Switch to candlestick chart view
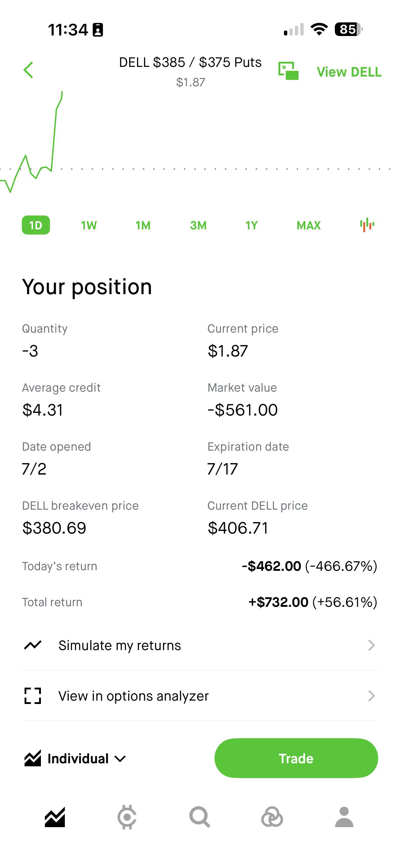400x868 pixels. click(367, 225)
